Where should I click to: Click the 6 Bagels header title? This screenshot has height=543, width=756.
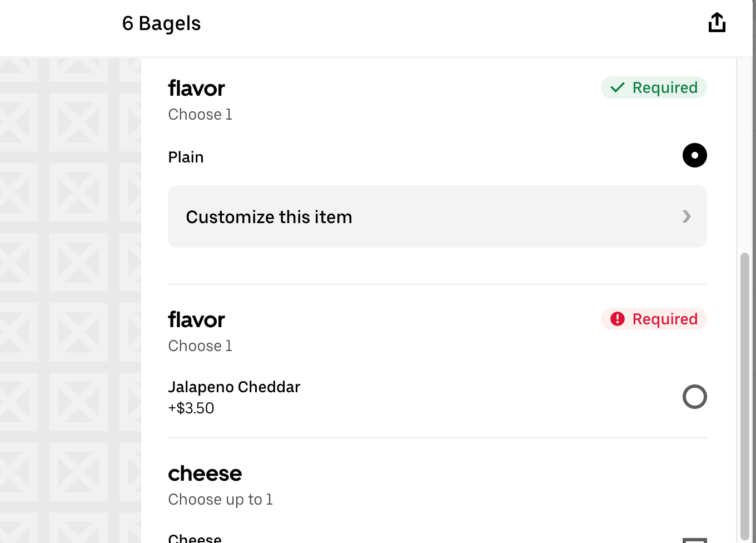tap(161, 23)
